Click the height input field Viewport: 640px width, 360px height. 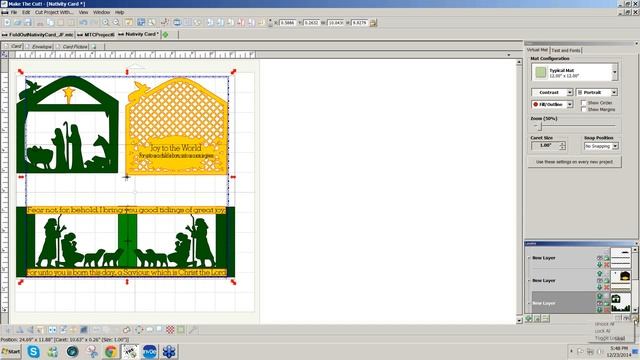tap(359, 23)
